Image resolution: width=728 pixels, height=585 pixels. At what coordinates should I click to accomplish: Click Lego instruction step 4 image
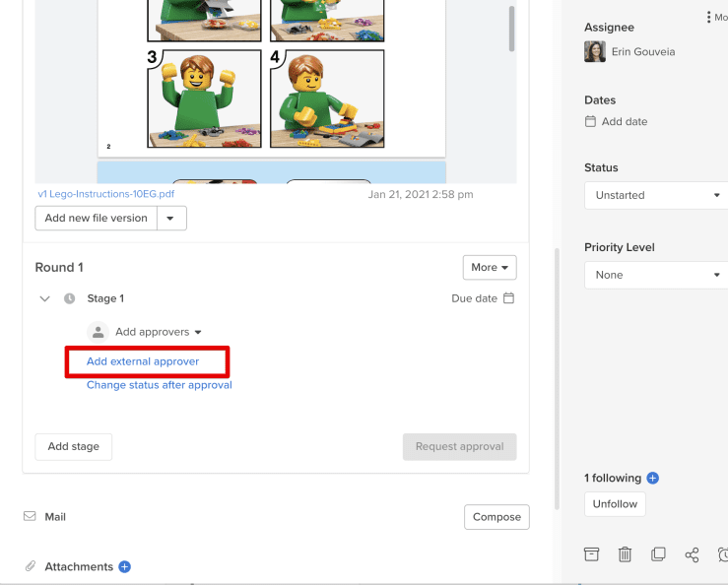[x=327, y=98]
